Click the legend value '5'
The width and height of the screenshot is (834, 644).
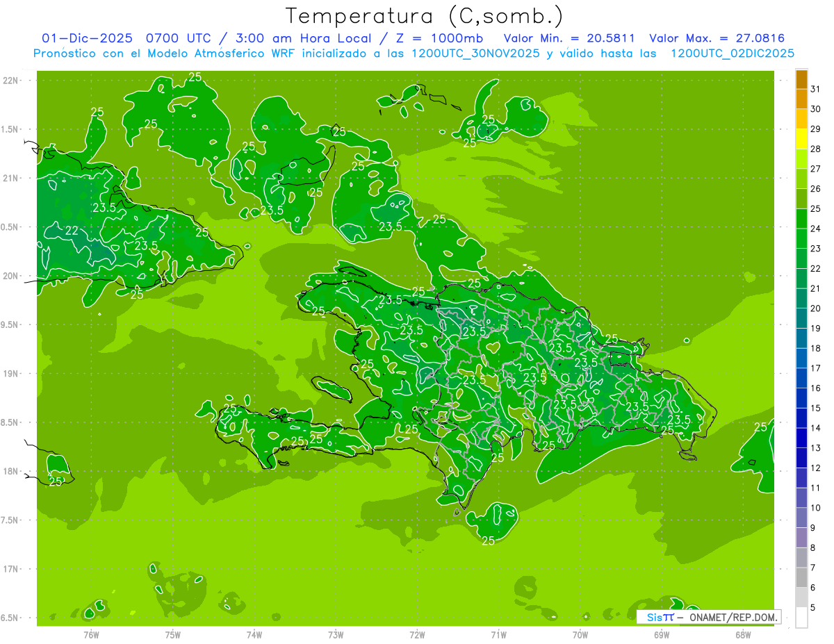(x=813, y=608)
